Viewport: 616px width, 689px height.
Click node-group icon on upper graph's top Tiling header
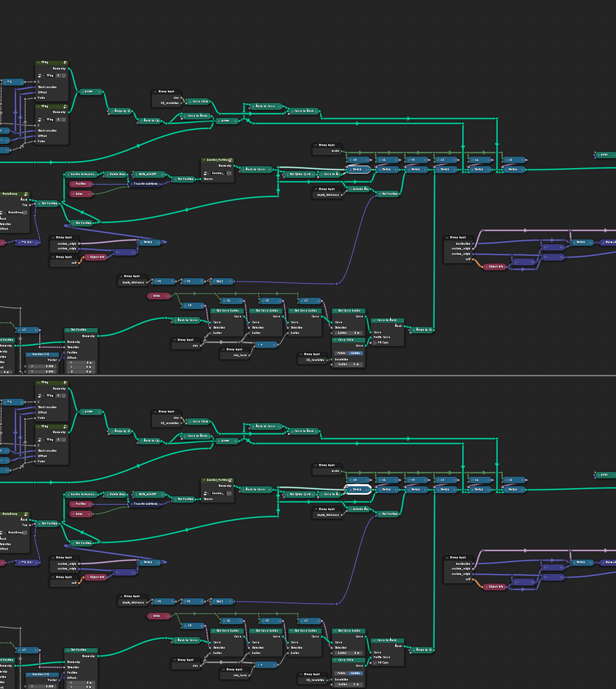pos(64,63)
